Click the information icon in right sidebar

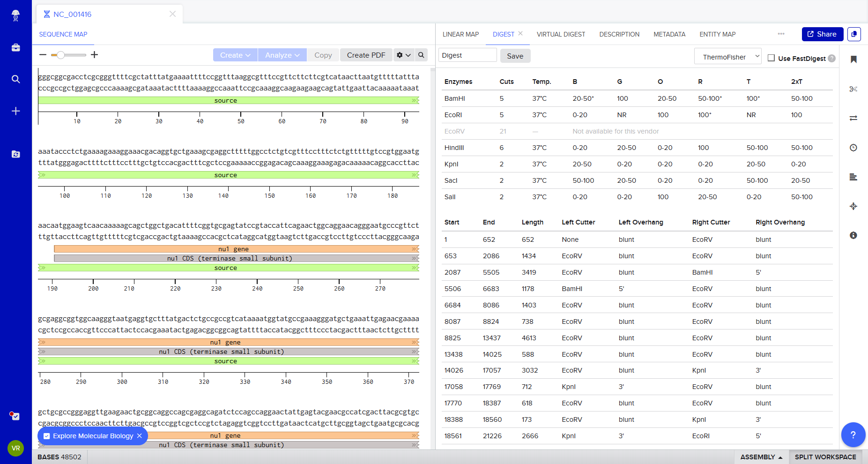click(853, 235)
